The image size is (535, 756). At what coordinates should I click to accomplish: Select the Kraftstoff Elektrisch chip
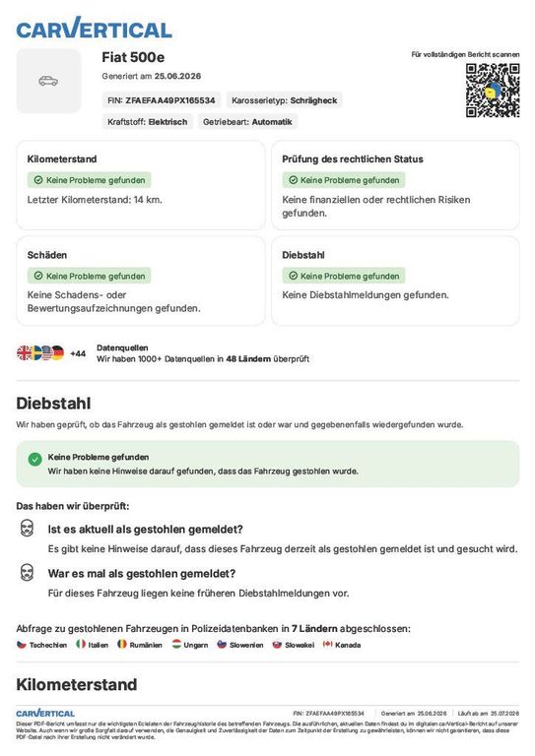pos(147,121)
